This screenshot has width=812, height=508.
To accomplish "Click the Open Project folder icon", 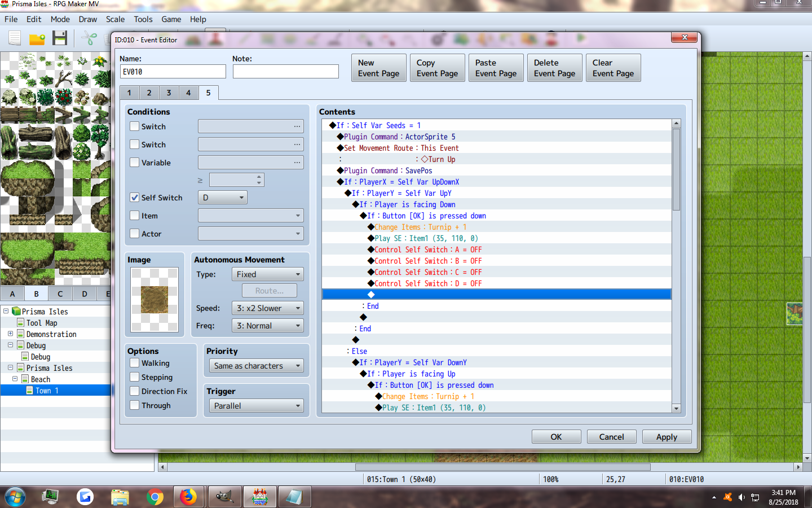I will [37, 38].
